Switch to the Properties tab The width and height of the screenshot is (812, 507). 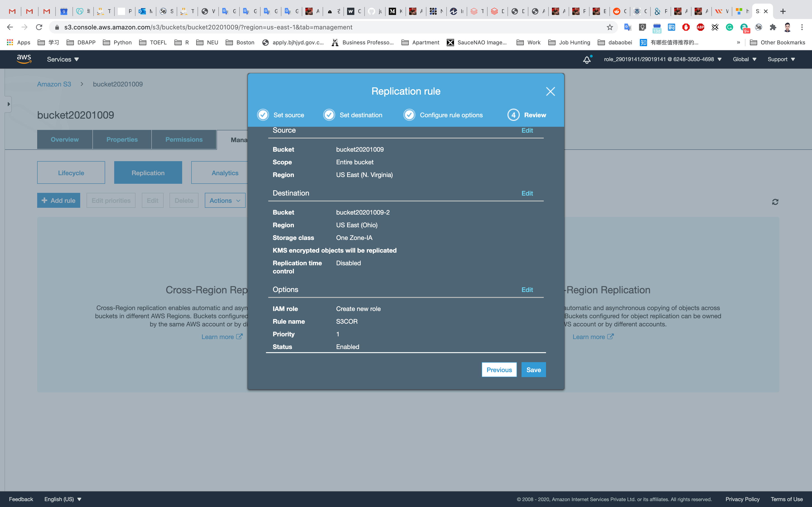tap(122, 139)
